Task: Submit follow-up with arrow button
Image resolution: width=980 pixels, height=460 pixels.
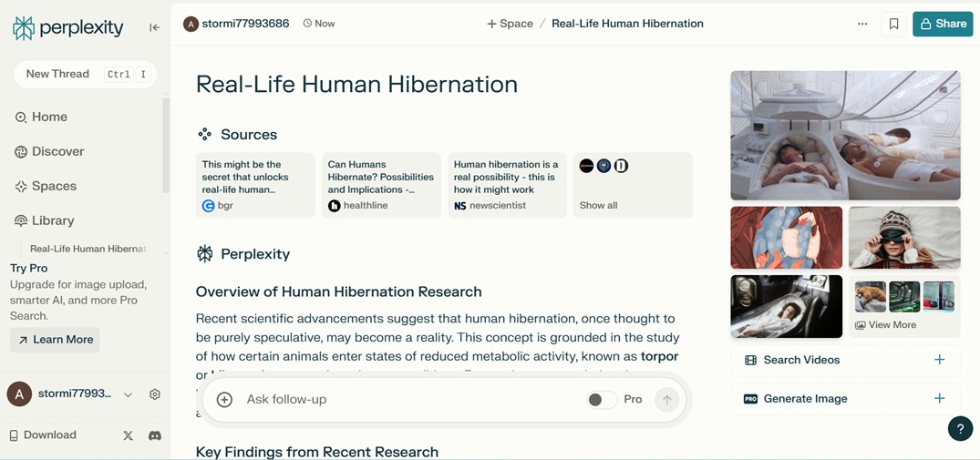Action: [x=667, y=400]
